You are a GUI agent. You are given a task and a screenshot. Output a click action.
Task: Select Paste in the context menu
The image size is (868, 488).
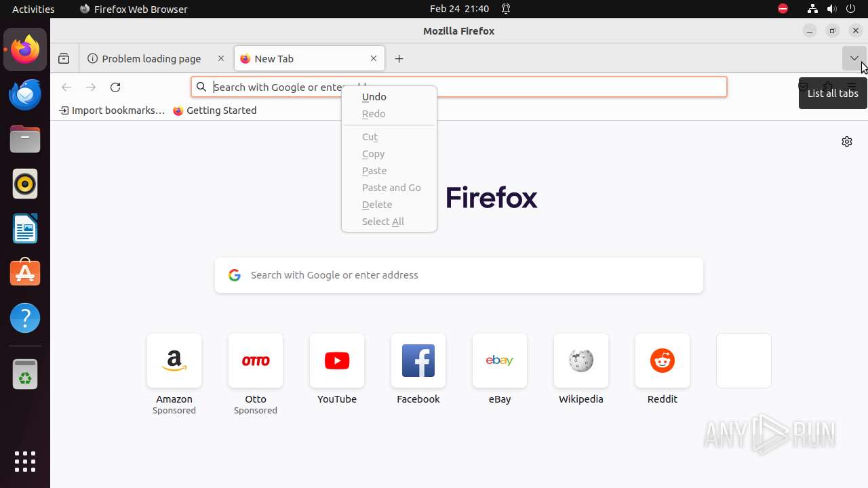[x=389, y=171]
